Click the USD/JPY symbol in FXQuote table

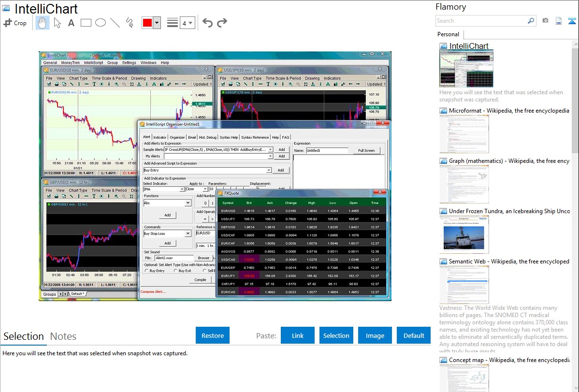coord(228,219)
